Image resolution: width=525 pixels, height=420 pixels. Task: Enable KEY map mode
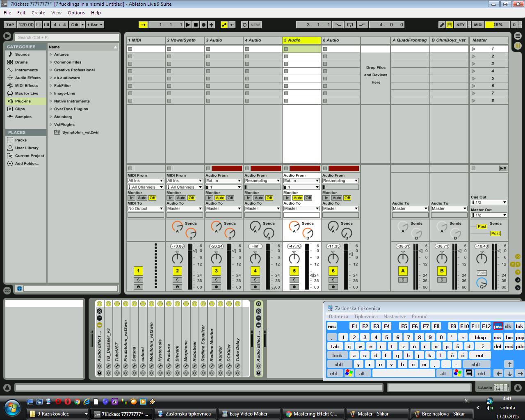[461, 25]
